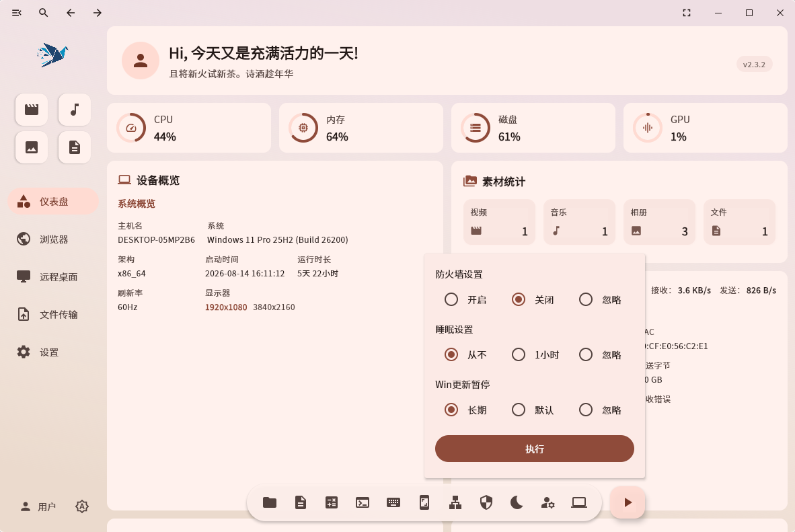Screen dimensions: 795x532
Task: Click the 执行 button
Action: pyautogui.click(x=535, y=449)
